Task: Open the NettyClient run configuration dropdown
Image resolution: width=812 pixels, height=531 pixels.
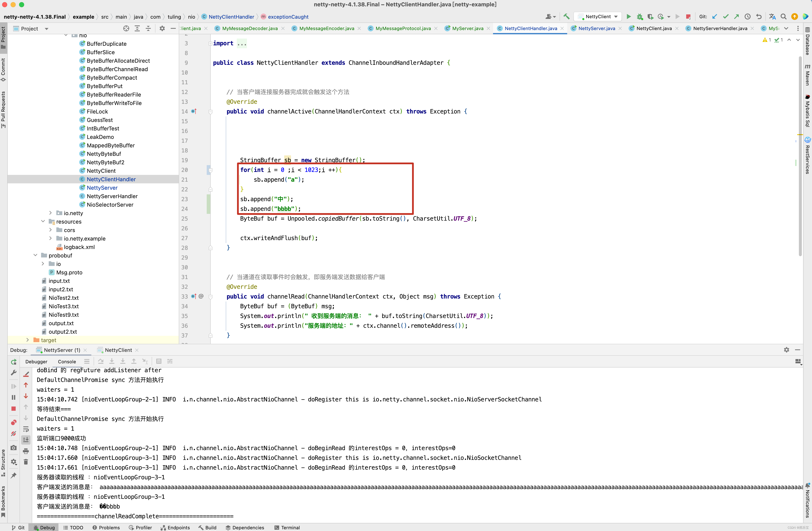Action: click(x=597, y=16)
